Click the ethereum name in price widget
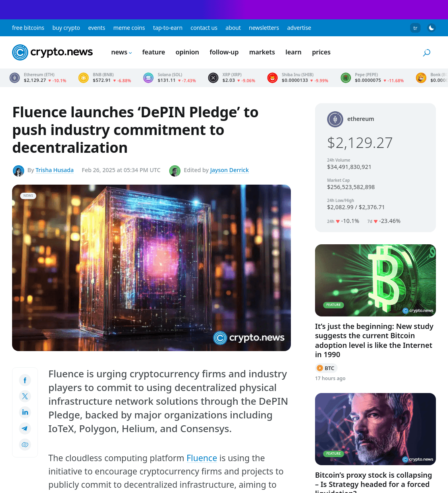448x493 pixels. (x=361, y=119)
